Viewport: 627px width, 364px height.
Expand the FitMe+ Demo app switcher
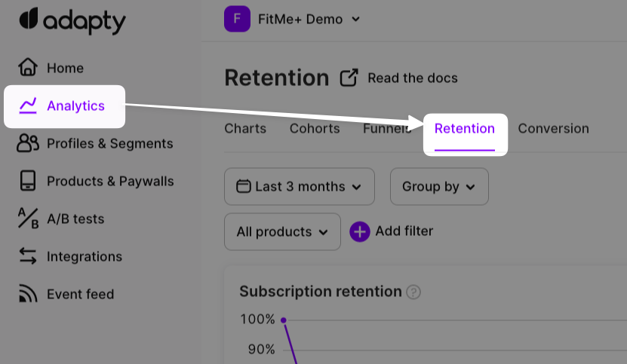[x=292, y=19]
